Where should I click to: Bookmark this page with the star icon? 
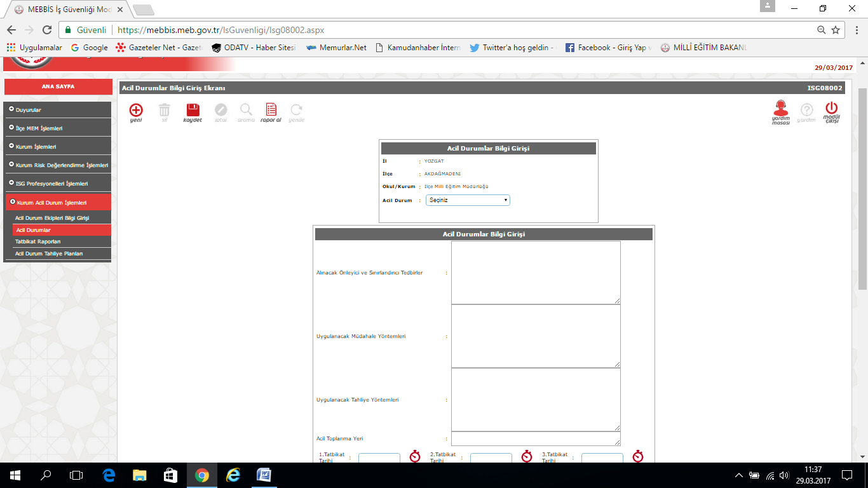click(x=836, y=30)
